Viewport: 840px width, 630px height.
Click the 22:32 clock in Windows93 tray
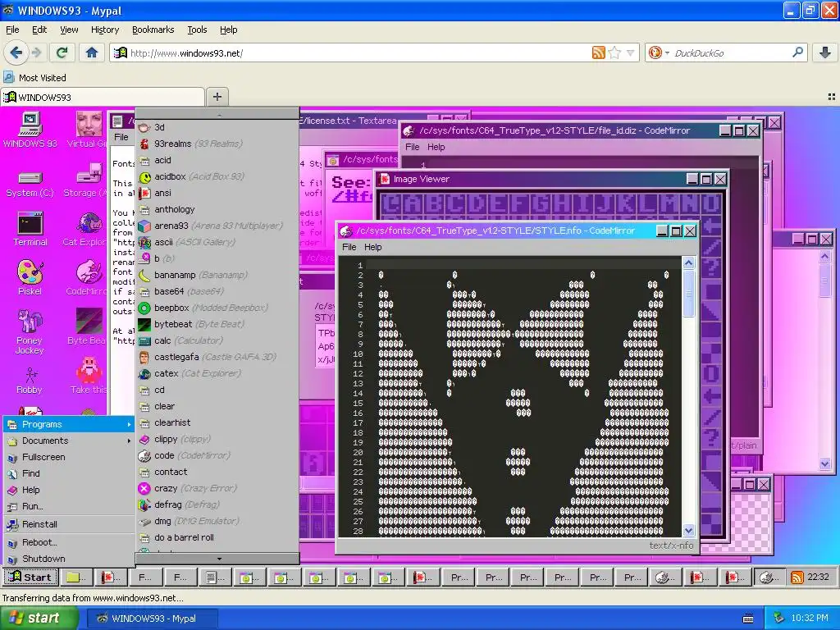pyautogui.click(x=818, y=577)
